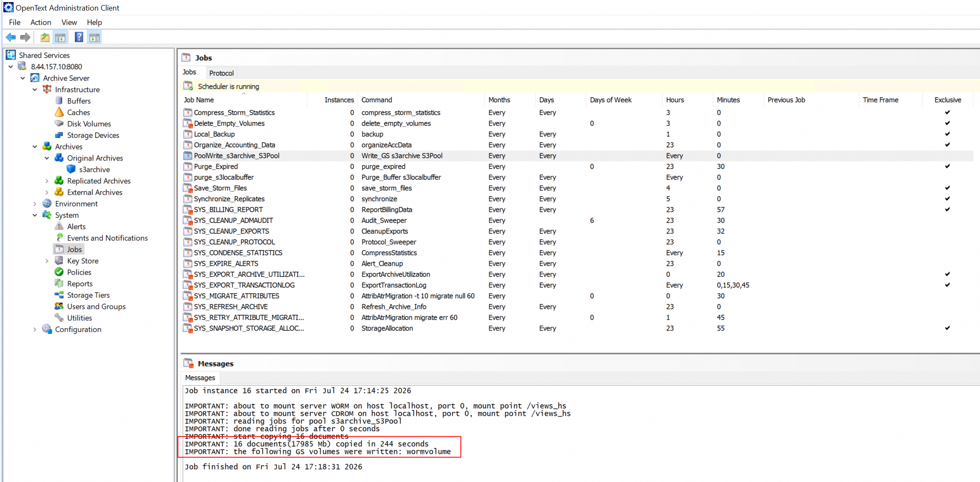Select the Disk Volumes icon
This screenshot has height=482, width=980.
pyautogui.click(x=59, y=124)
